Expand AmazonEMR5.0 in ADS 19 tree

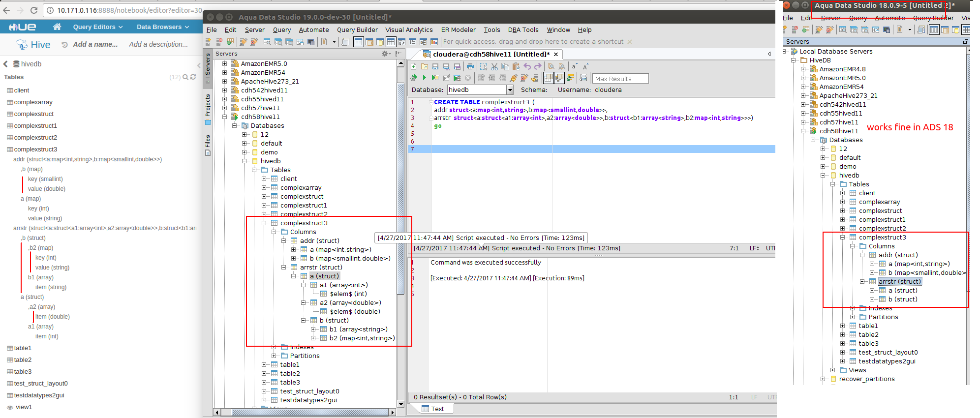pyautogui.click(x=224, y=63)
